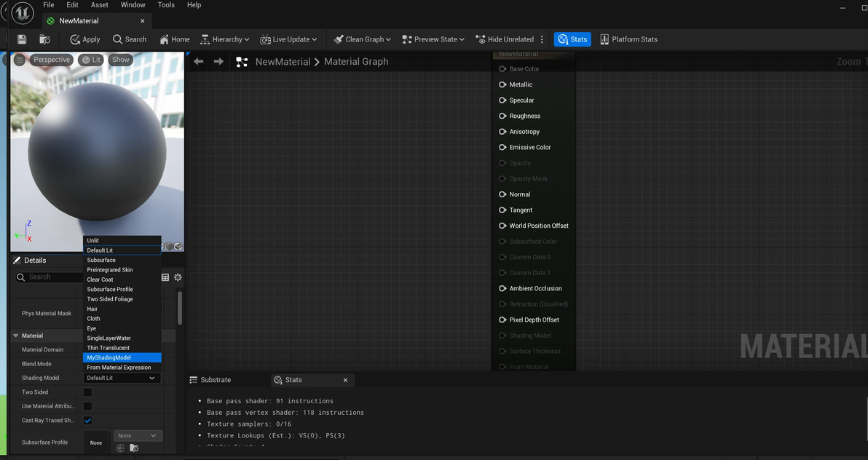Open the viewport hamburger options menu
The width and height of the screenshot is (868, 460).
20,60
